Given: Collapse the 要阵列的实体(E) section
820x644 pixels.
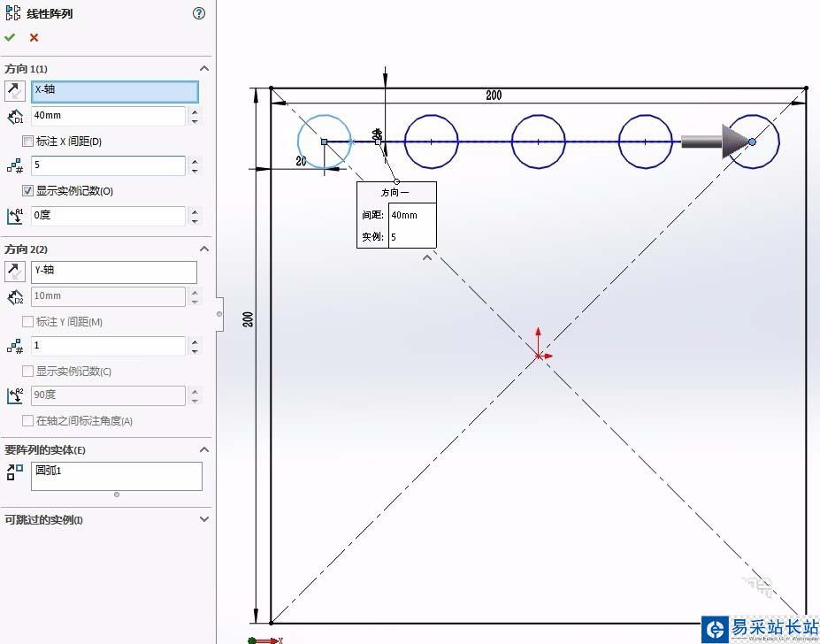Looking at the screenshot, I should [204, 450].
